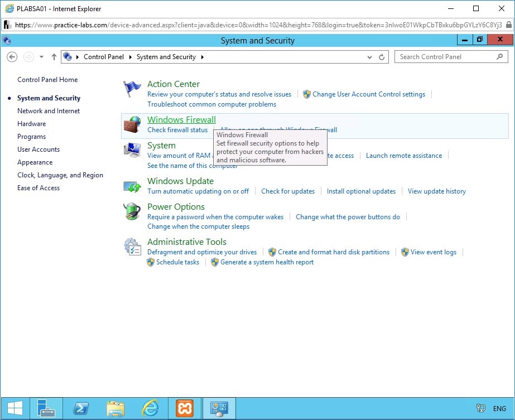Open the recent locations dropdown arrow

tap(41, 57)
